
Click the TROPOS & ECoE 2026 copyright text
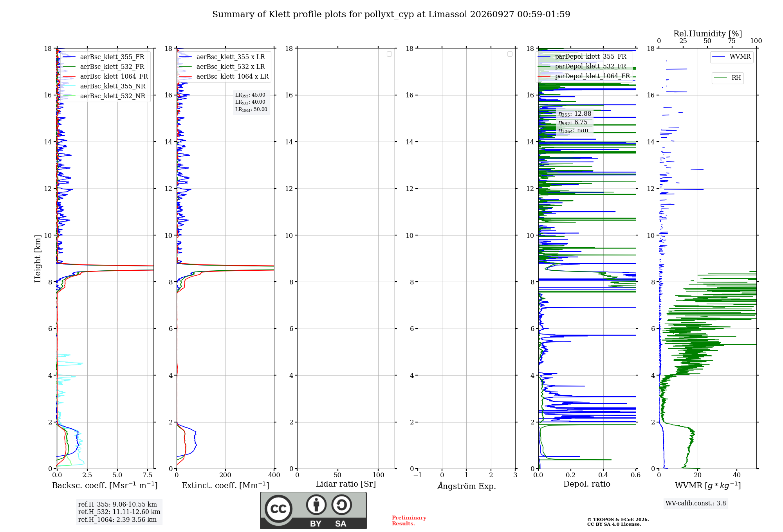[x=618, y=519]
